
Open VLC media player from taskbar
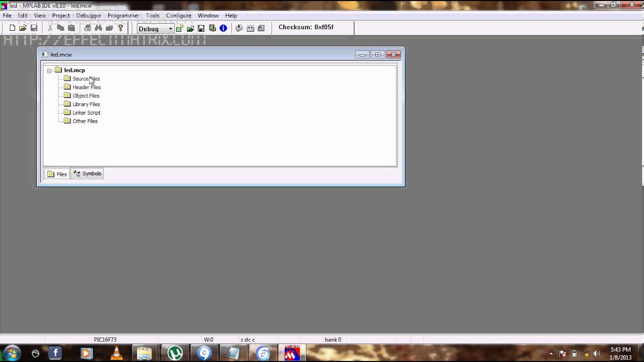click(116, 353)
